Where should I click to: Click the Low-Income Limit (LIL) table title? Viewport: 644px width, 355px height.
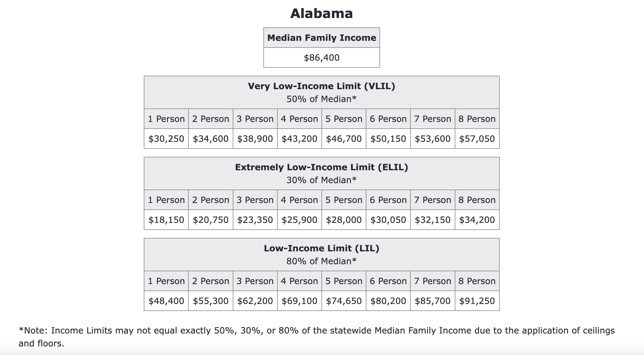coord(321,248)
